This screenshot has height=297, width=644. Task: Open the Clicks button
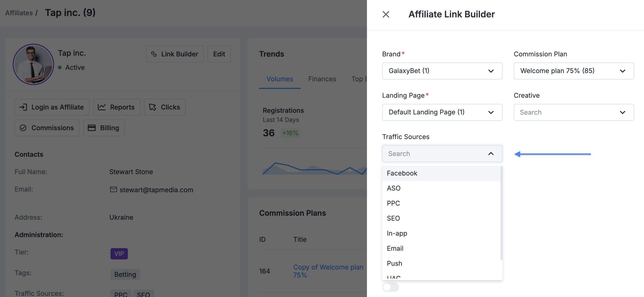click(165, 107)
